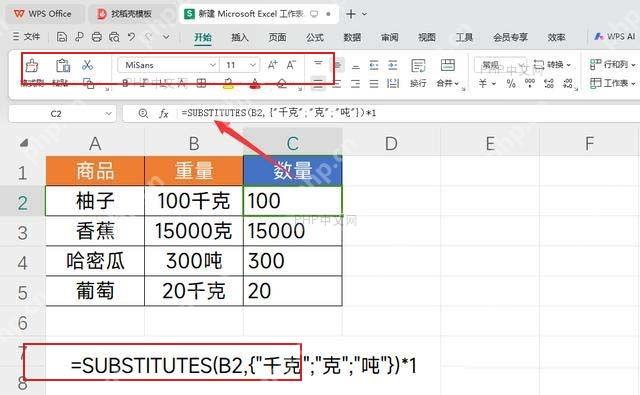Toggle align right horizontally
This screenshot has height=395, width=640.
356,84
